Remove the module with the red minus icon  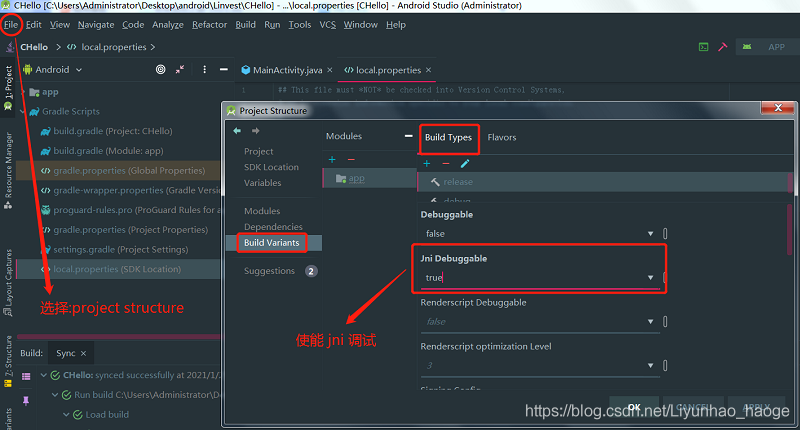coord(351,160)
